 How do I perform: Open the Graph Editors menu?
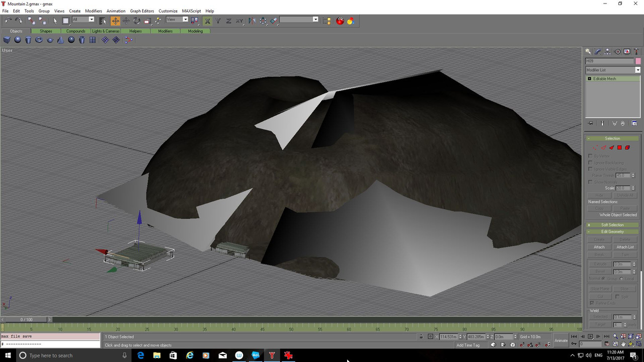(142, 11)
